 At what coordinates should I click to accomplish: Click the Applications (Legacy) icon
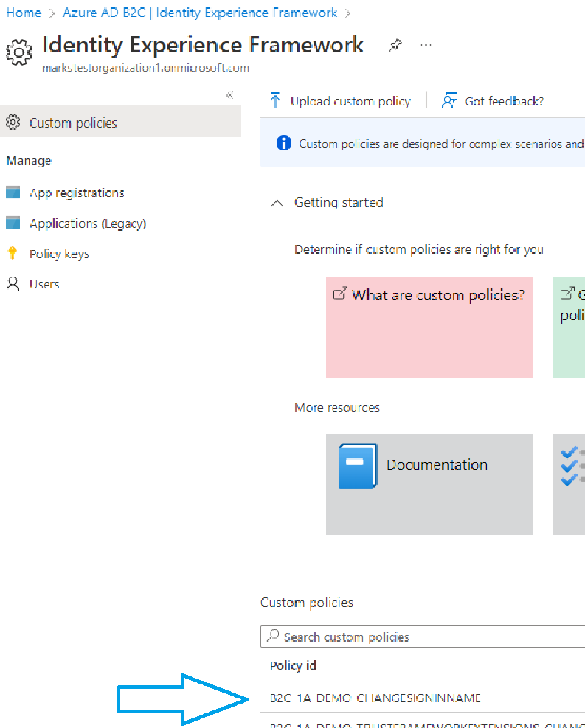[x=13, y=223]
